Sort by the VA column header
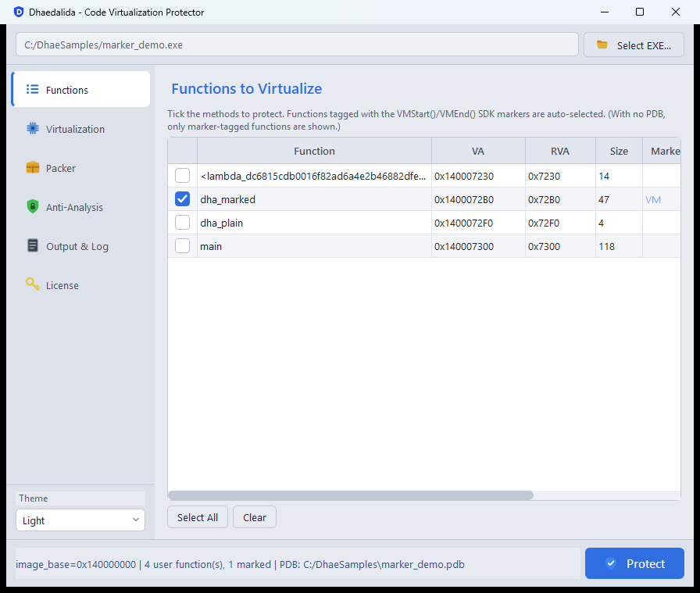The width and height of the screenshot is (700, 593). point(478,151)
